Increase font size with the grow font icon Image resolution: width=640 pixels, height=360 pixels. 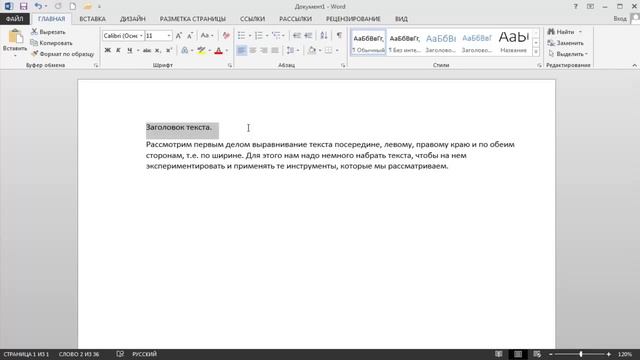click(x=179, y=36)
